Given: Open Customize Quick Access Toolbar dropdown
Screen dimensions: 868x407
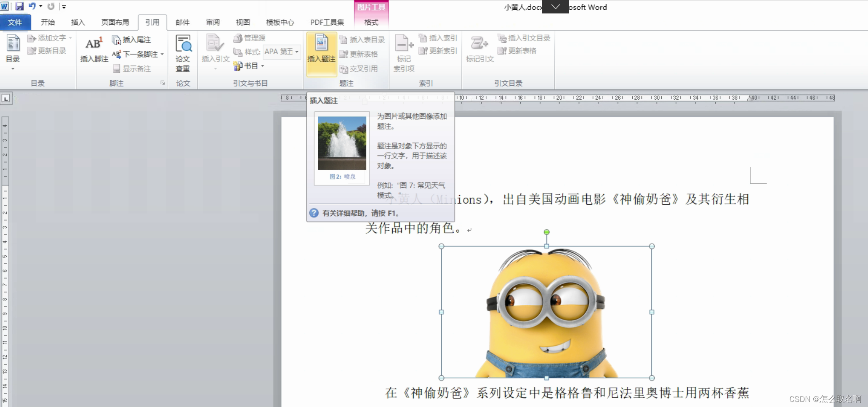Looking at the screenshot, I should coord(64,7).
